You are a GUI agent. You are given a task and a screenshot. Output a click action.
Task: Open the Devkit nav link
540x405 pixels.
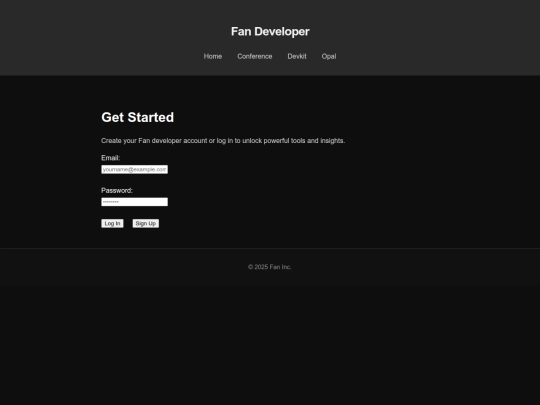[x=297, y=56]
